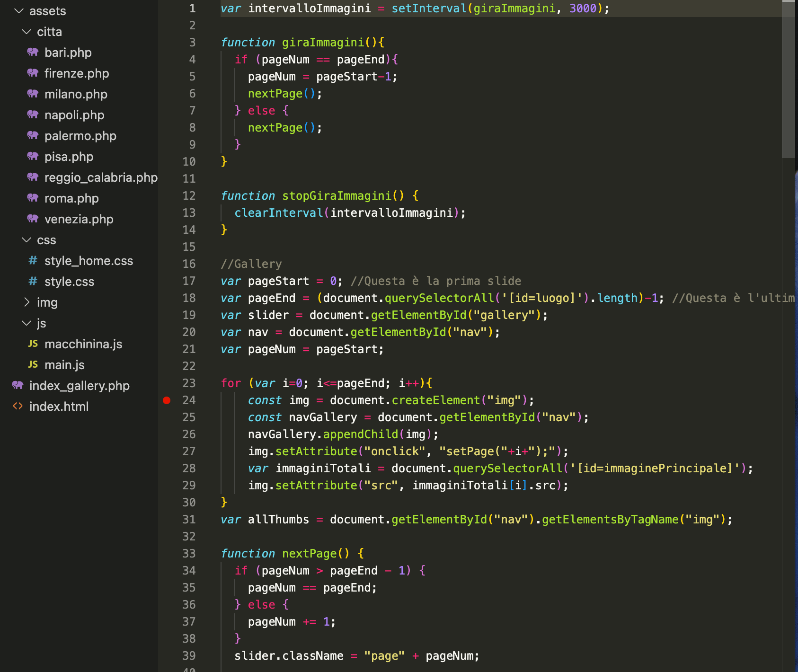Select palermo.php in the explorer

[80, 136]
